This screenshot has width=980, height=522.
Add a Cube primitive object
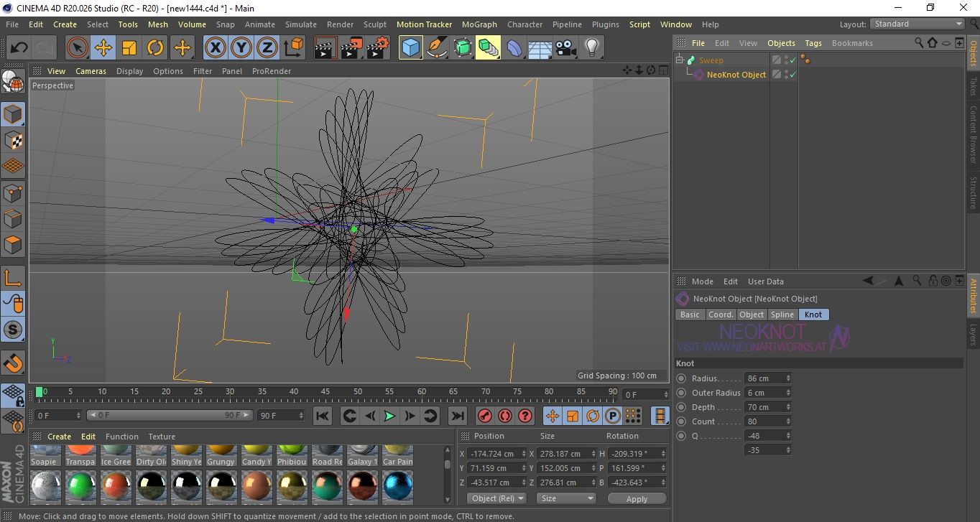(410, 48)
